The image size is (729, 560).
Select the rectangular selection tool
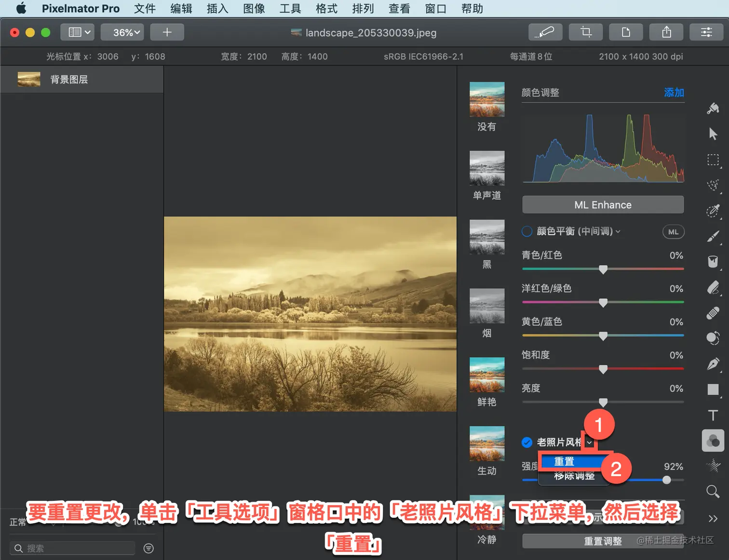(x=713, y=160)
